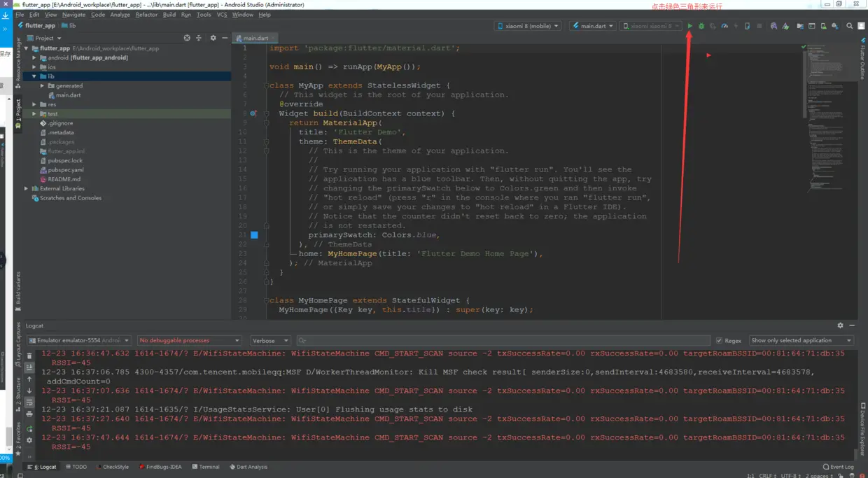The image size is (868, 478).
Task: Expand the android folder in project tree
Action: pyautogui.click(x=34, y=58)
